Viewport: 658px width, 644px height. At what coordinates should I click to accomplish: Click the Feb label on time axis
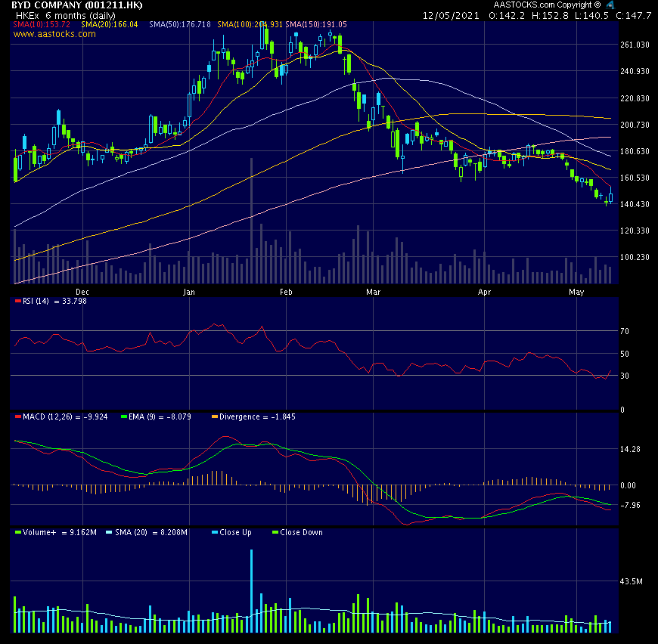[286, 292]
